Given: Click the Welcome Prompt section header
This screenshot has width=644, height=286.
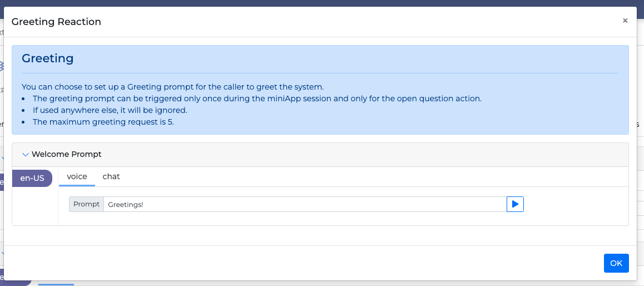Looking at the screenshot, I should pos(67,154).
